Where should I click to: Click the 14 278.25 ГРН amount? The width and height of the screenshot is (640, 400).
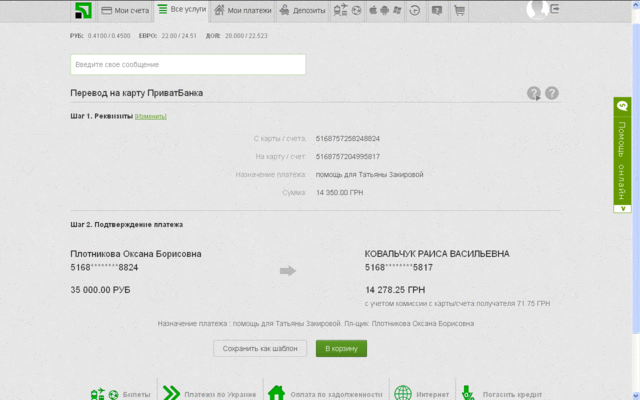tap(395, 290)
